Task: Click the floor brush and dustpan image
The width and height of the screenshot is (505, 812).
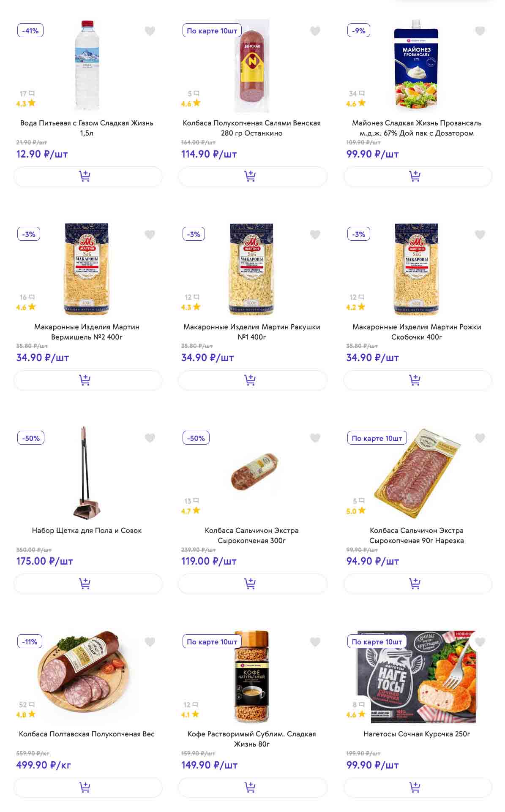Action: point(86,473)
